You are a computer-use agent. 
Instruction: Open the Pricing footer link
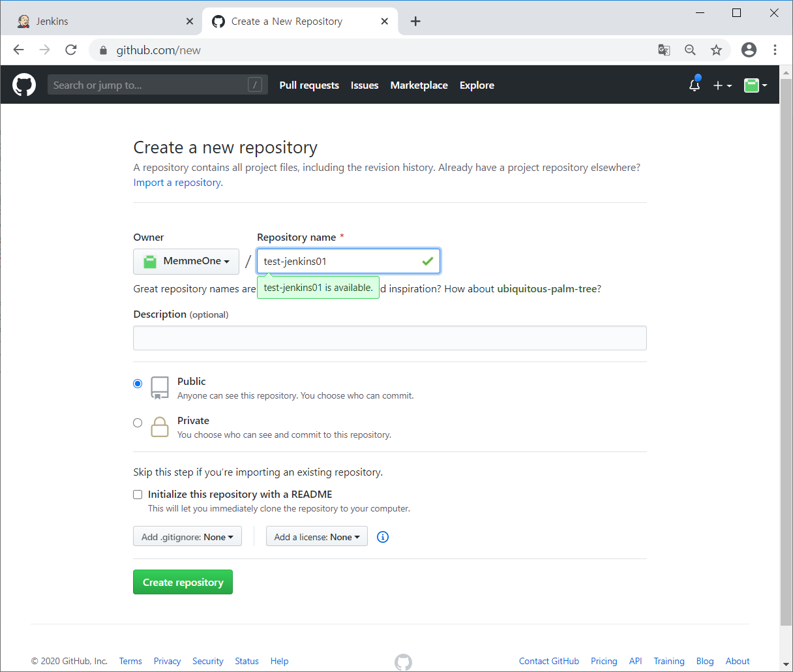pyautogui.click(x=604, y=661)
